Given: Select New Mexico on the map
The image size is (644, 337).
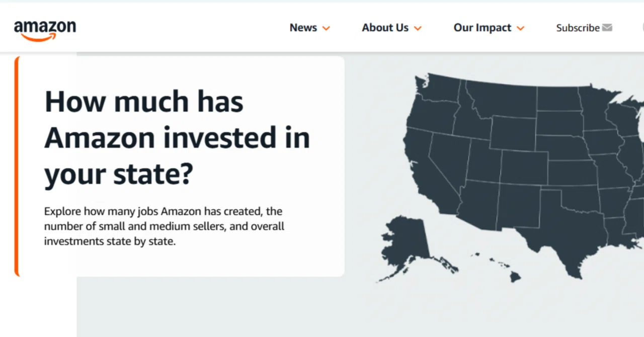Looking at the screenshot, I should 518,206.
